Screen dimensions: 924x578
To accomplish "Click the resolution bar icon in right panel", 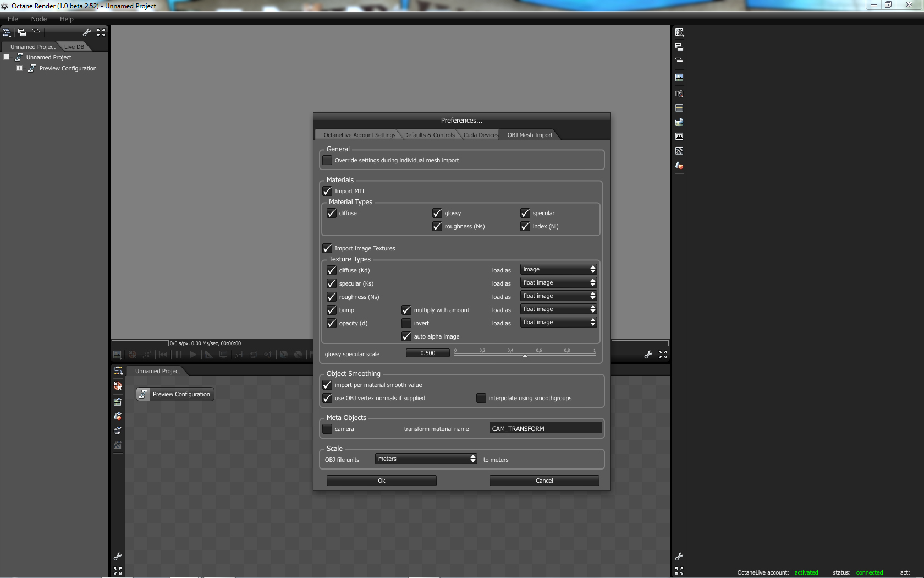I will [x=679, y=108].
